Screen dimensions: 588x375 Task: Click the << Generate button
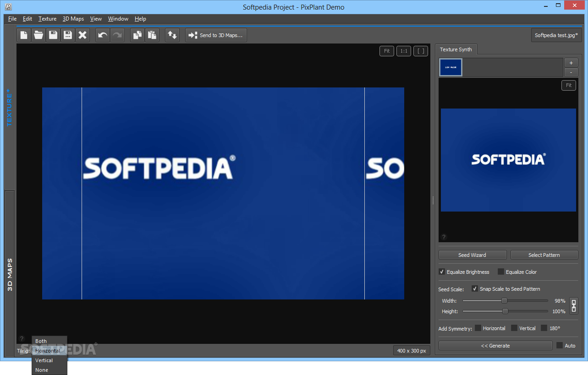point(495,346)
